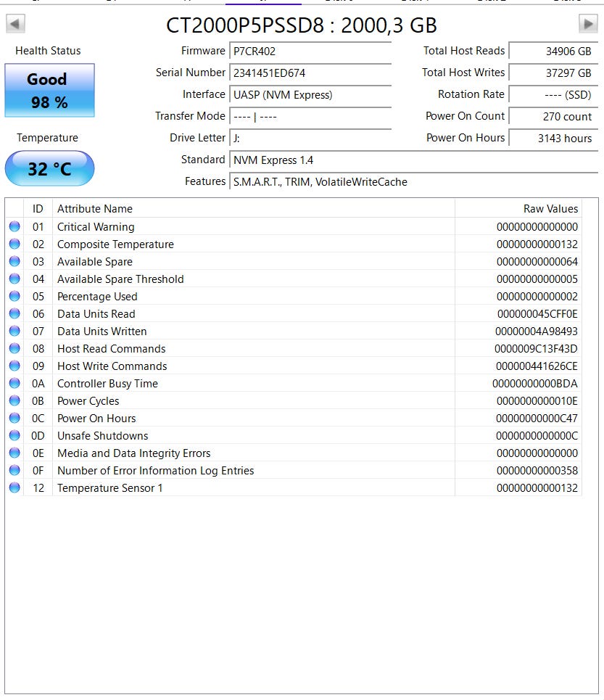
Task: Select the Critical Warning attribute name
Action: (96, 227)
